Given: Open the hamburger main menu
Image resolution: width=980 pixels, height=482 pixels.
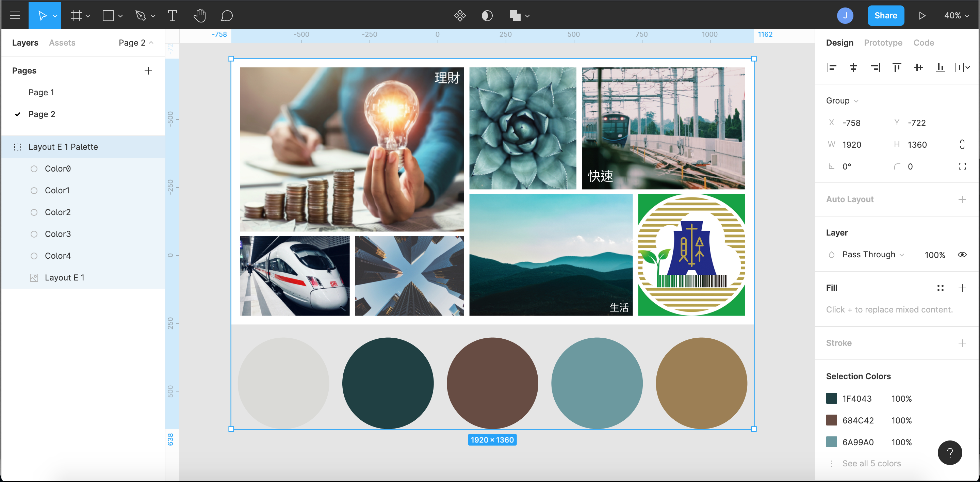Looking at the screenshot, I should pyautogui.click(x=15, y=16).
